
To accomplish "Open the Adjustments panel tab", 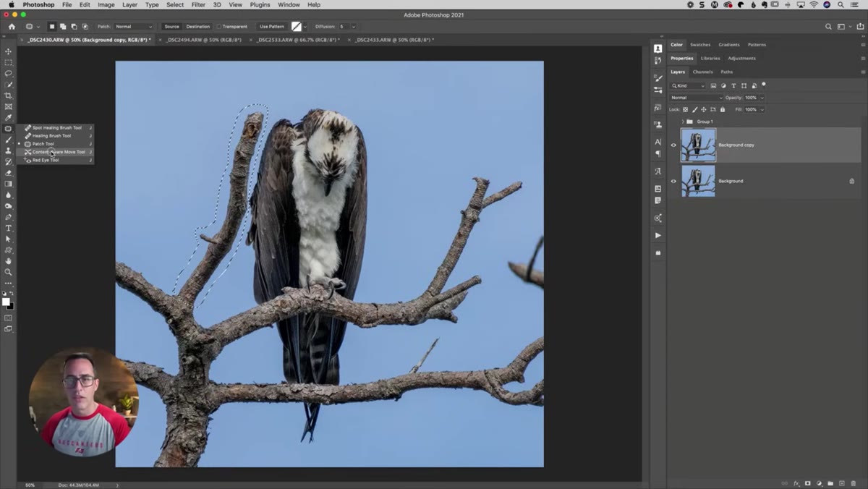I will pos(741,58).
